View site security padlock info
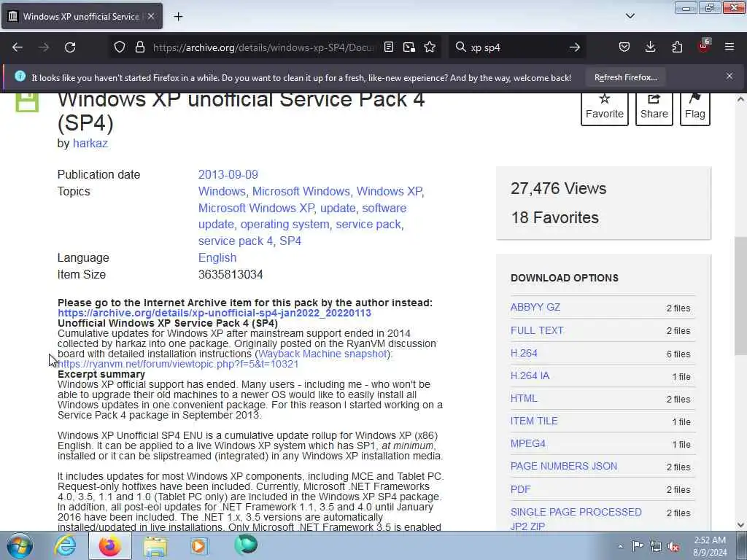 139,47
